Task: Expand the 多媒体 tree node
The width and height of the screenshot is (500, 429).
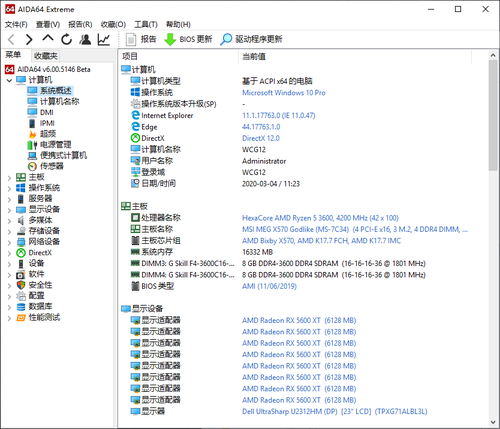Action: [x=9, y=221]
